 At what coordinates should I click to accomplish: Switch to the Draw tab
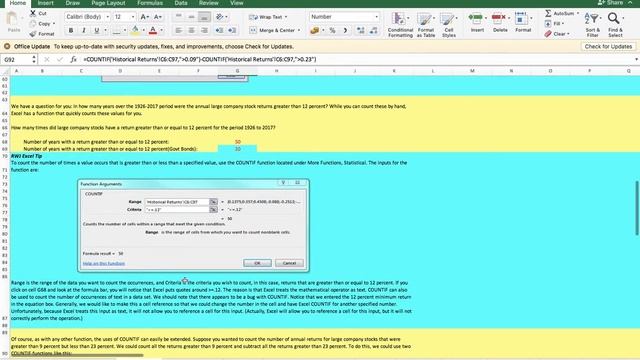pos(73,3)
